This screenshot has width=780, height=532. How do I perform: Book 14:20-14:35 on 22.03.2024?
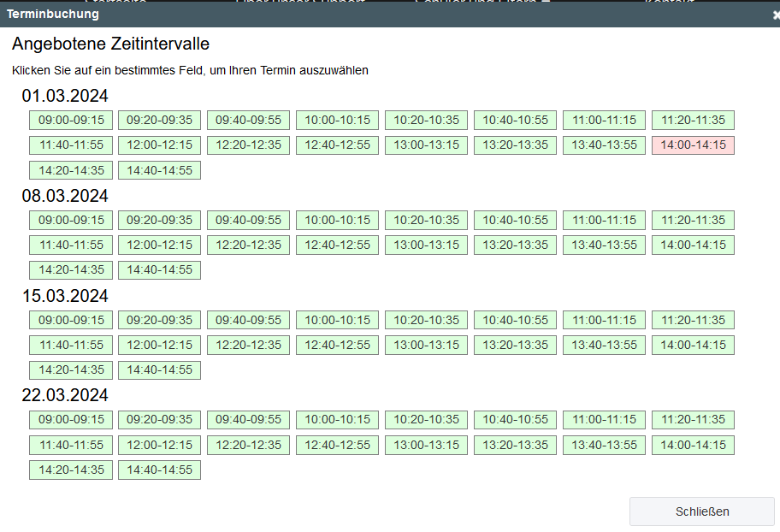pyautogui.click(x=71, y=470)
